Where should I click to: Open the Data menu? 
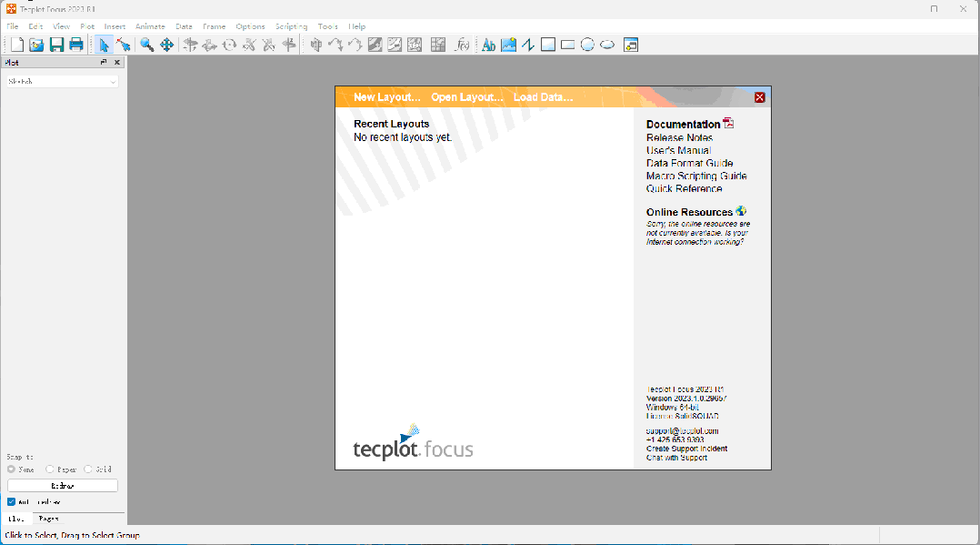(x=184, y=26)
